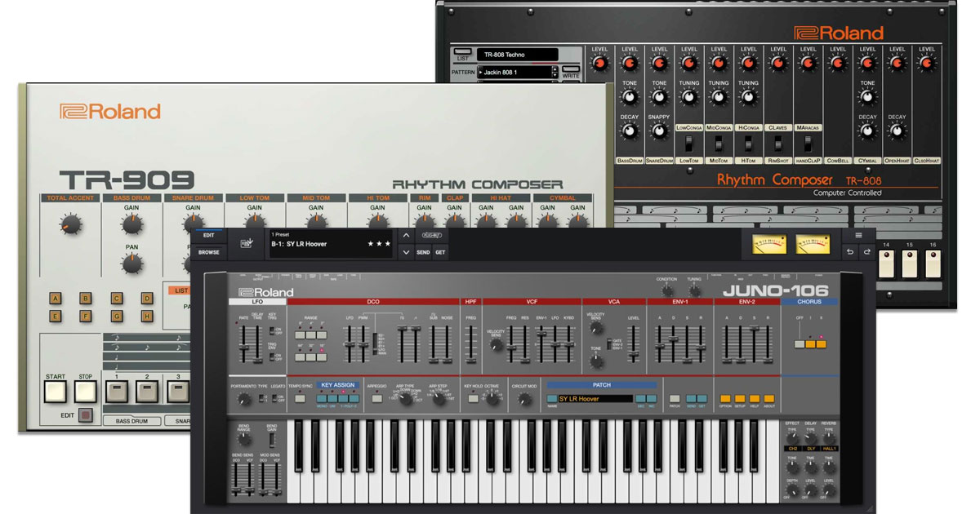Open the LIST display on the TR-808
The width and height of the screenshot is (980, 514).
point(461,51)
